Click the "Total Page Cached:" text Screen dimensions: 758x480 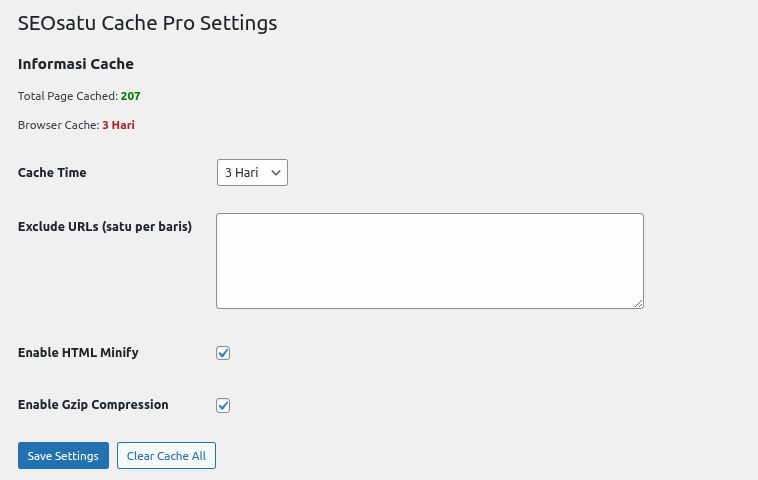[x=68, y=96]
